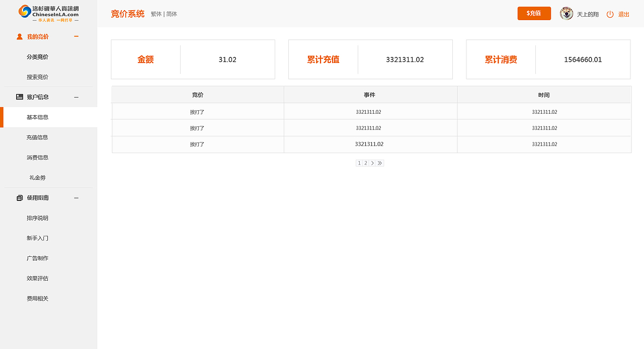The image size is (644, 349).
Task: Click the 累计充值 value 3321311.02
Action: coord(405,59)
